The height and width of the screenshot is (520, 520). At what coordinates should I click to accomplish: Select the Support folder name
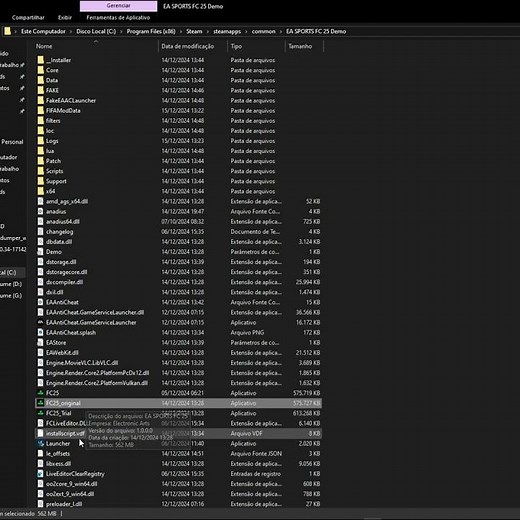(x=56, y=181)
